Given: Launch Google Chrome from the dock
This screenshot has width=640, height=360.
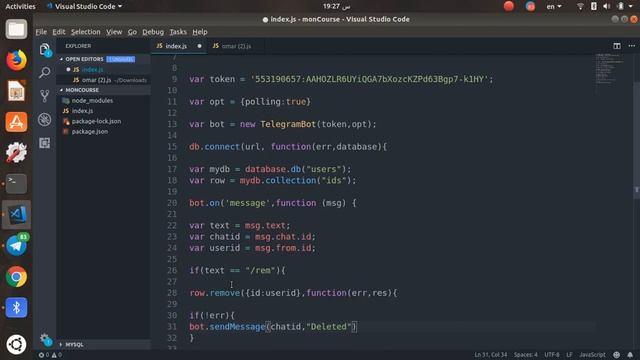Looking at the screenshot, I should 16,276.
